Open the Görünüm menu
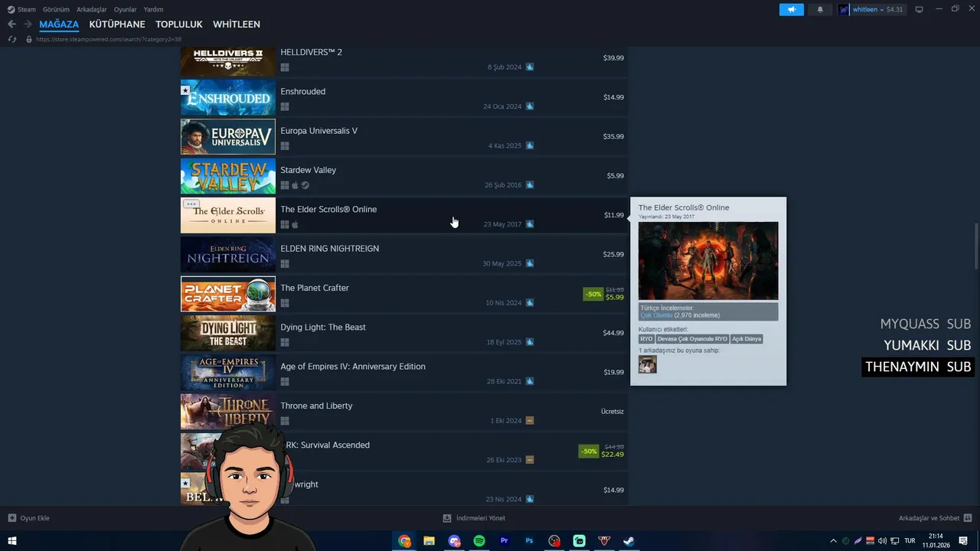This screenshot has height=551, width=980. pos(56,9)
